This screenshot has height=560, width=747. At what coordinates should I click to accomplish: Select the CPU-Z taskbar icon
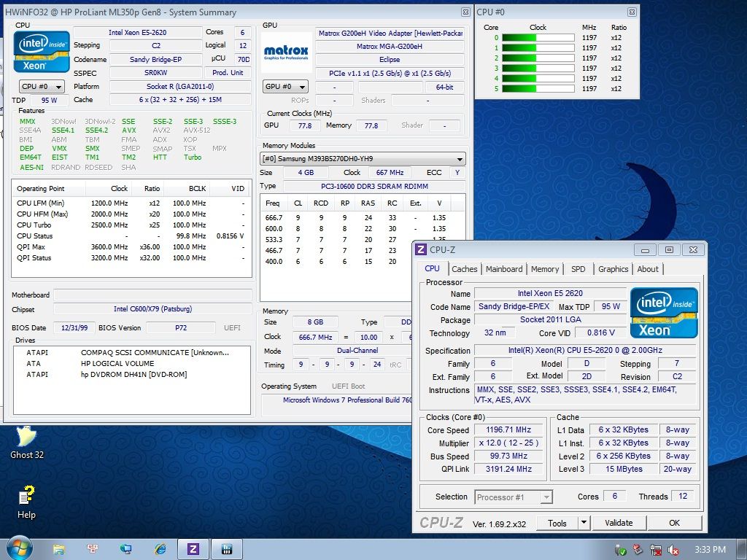coord(193,548)
